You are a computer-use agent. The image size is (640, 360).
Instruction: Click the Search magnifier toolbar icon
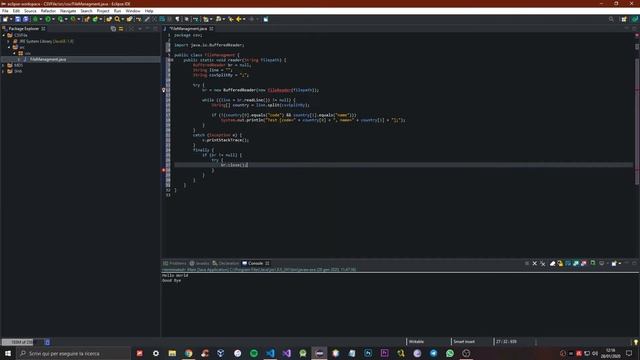pos(117,19)
